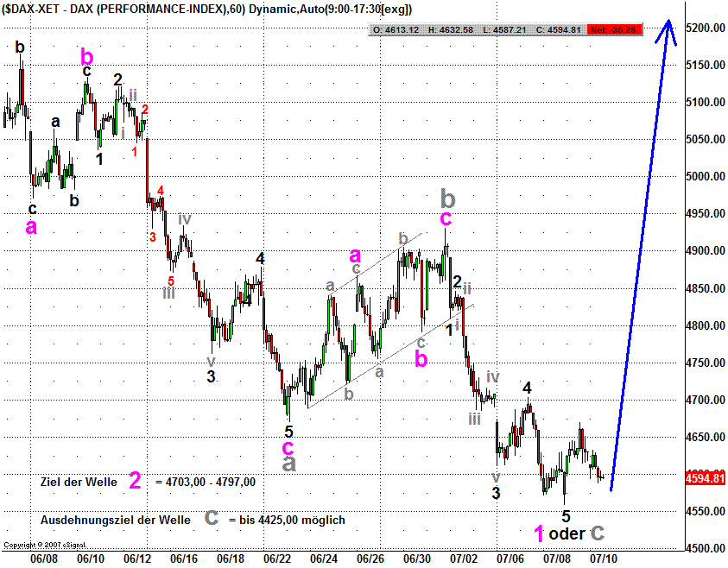Select the 06/08 date on time axis
728x568 pixels.
coord(44,559)
